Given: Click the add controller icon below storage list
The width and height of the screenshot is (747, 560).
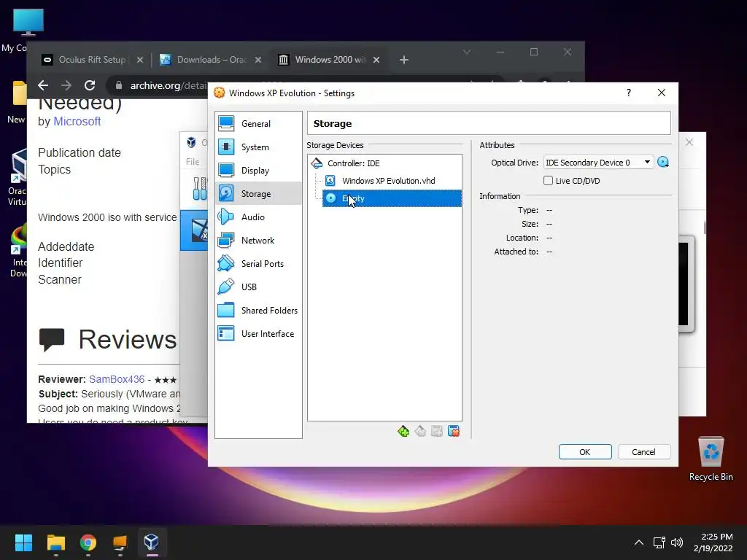Looking at the screenshot, I should [x=403, y=432].
